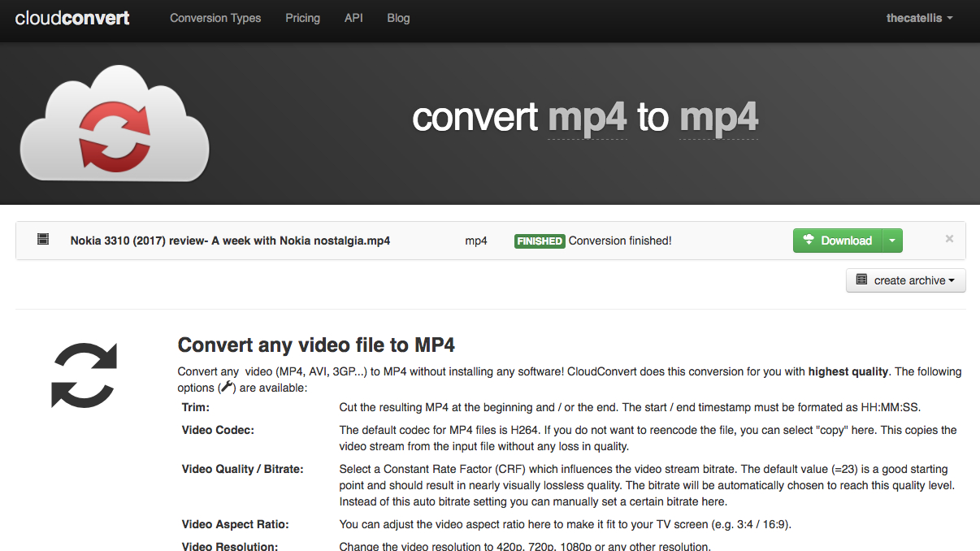Click the Nokia 3310 review file name
The image size is (980, 551).
(x=230, y=241)
